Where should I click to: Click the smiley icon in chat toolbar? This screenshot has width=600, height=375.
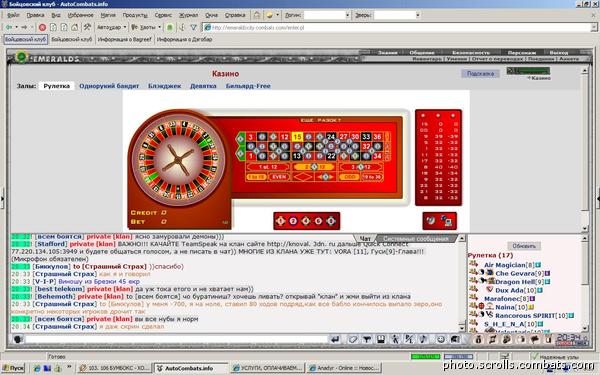click(x=440, y=339)
